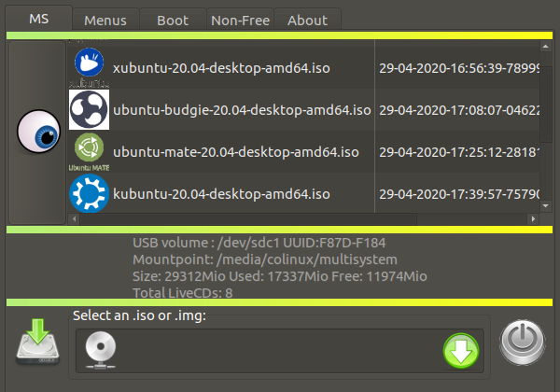
Task: Switch to the MS tab
Action: pyautogui.click(x=39, y=19)
